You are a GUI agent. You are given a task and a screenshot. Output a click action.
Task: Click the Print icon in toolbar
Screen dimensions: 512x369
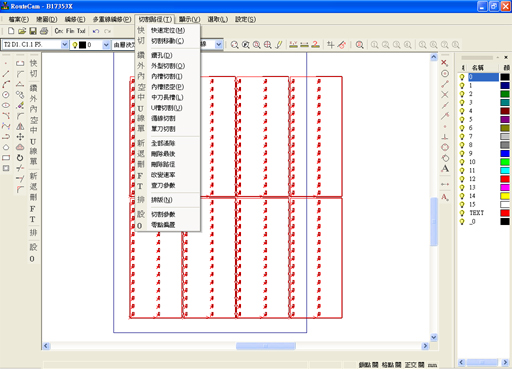(x=44, y=31)
